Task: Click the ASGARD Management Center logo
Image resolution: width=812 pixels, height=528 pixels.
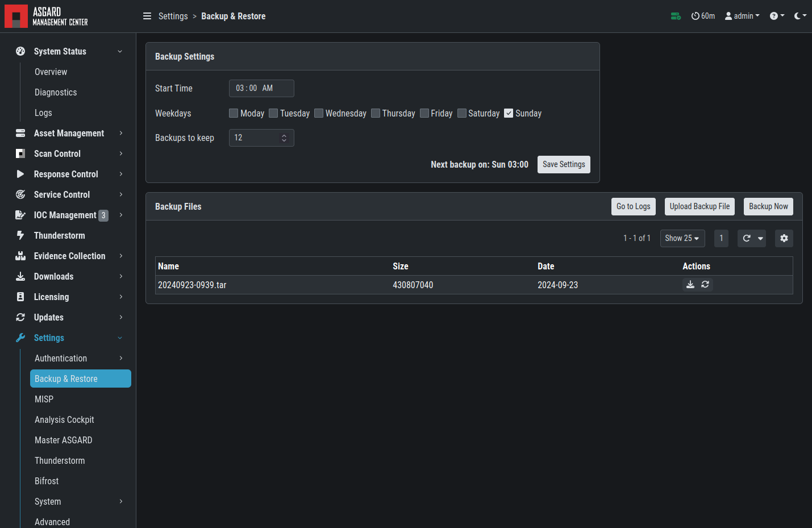Action: tap(46, 16)
